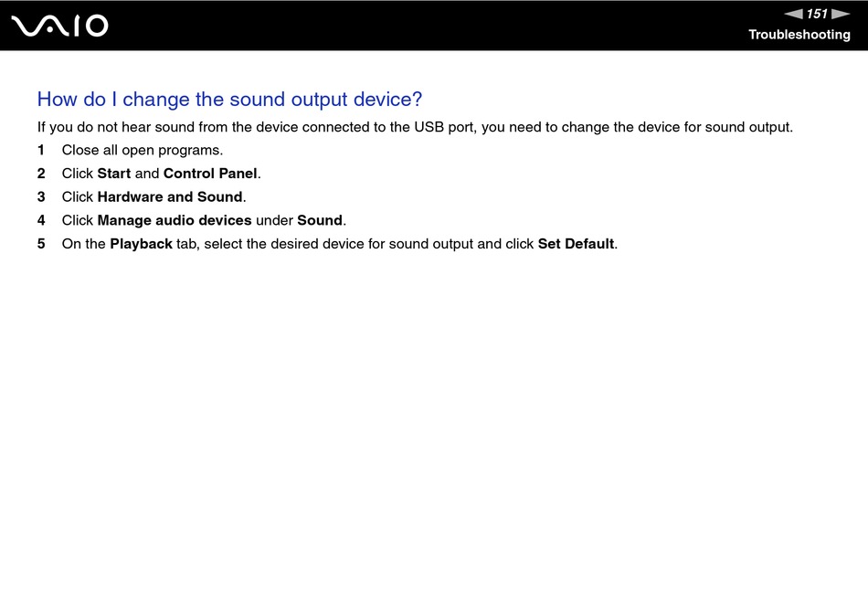Click the page number 151

point(817,14)
